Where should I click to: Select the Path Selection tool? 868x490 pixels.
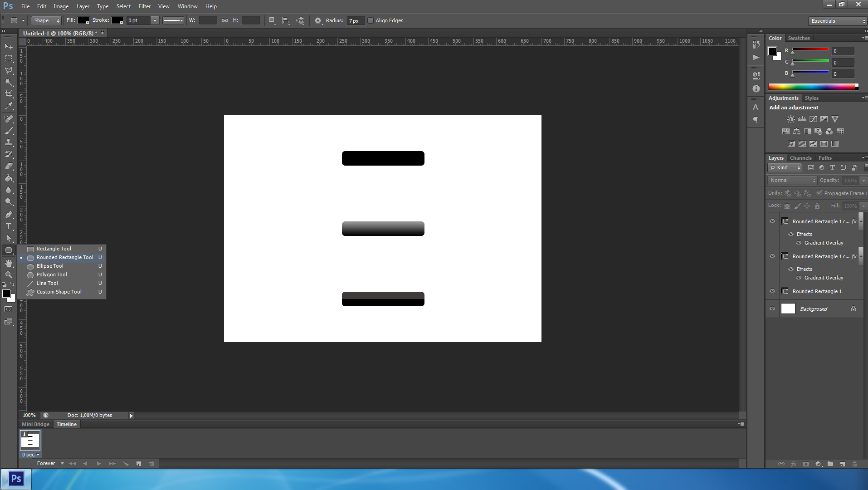9,238
